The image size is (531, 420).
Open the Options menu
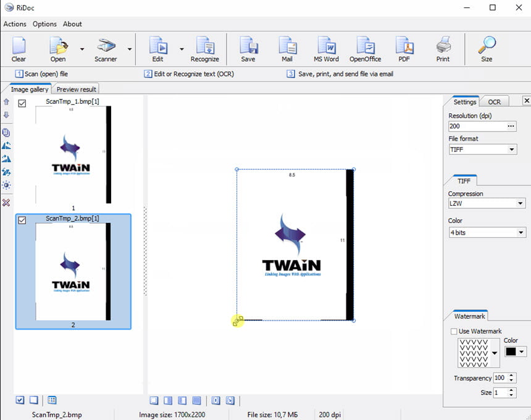[44, 24]
